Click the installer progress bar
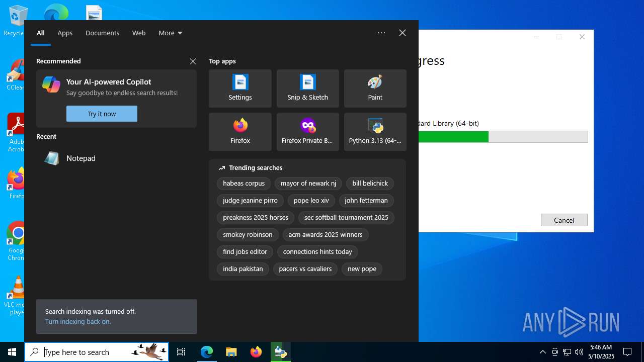Image resolution: width=644 pixels, height=362 pixels. (503, 137)
